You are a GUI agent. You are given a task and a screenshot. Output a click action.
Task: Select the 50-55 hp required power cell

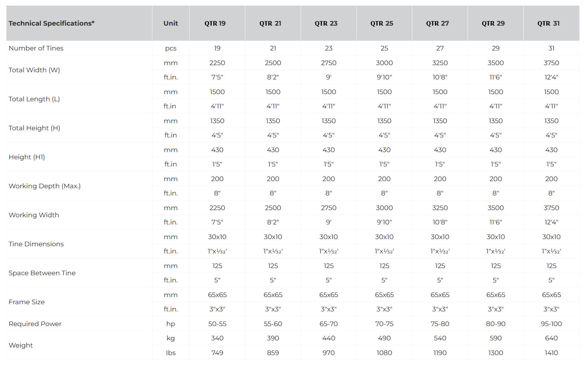[217, 324]
